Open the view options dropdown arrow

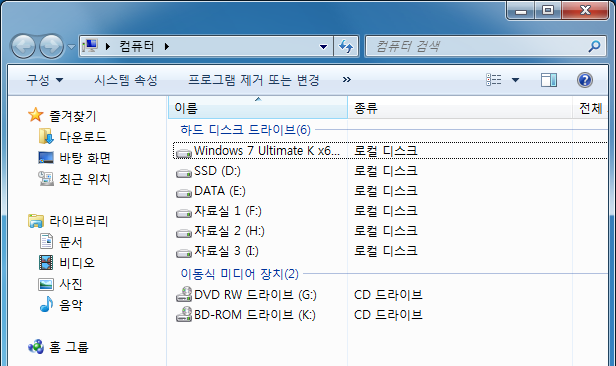tap(515, 80)
